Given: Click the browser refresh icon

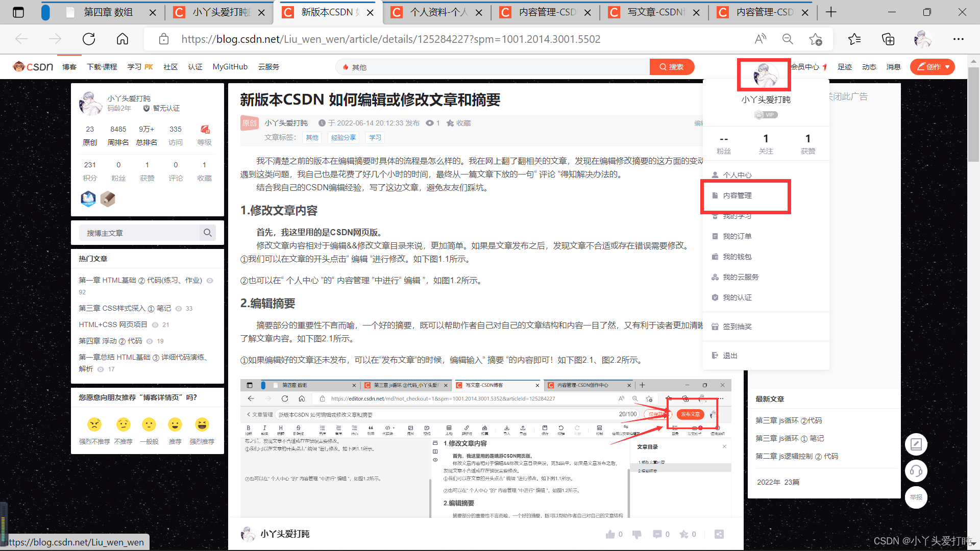Looking at the screenshot, I should pyautogui.click(x=89, y=39).
